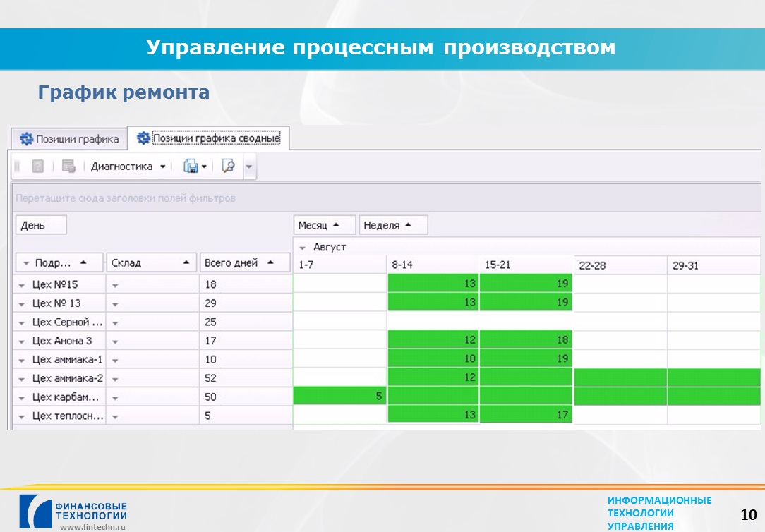The image size is (765, 532).
Task: Click total days value 18 for Цех №15
Action: click(x=246, y=284)
